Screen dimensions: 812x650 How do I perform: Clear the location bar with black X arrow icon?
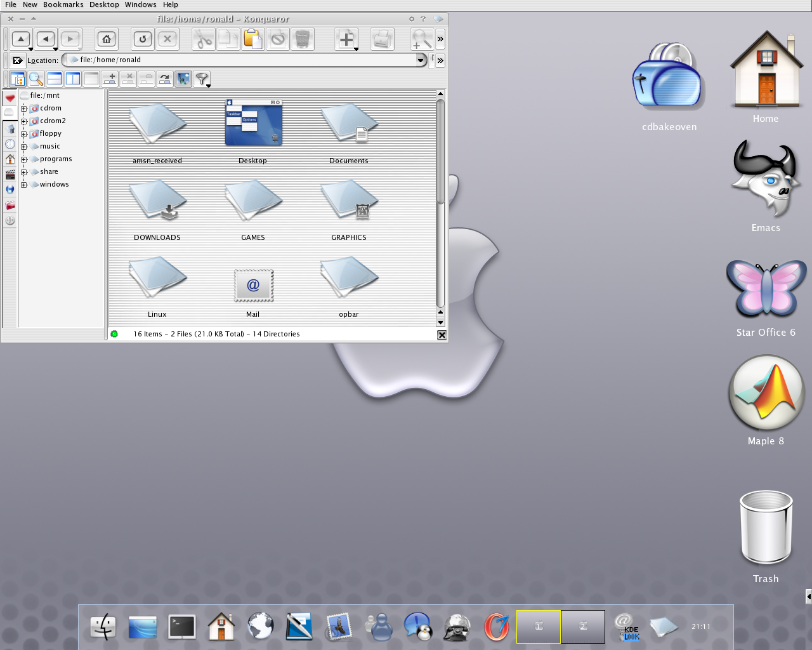point(18,60)
